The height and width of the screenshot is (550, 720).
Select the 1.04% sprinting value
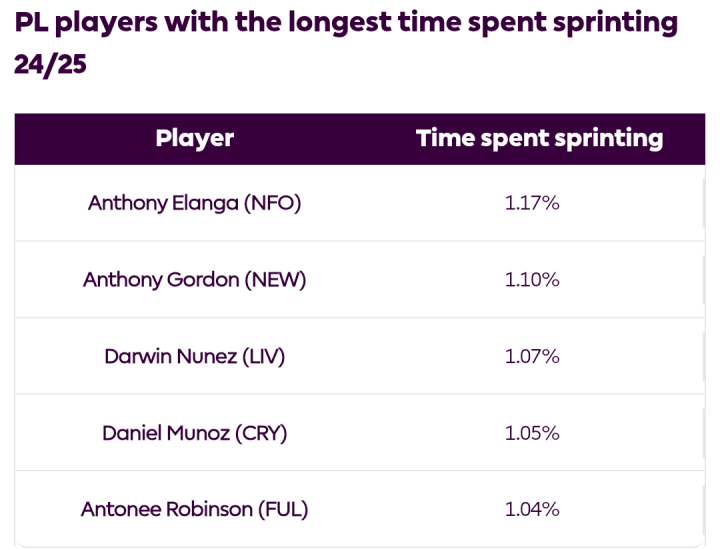tap(532, 509)
